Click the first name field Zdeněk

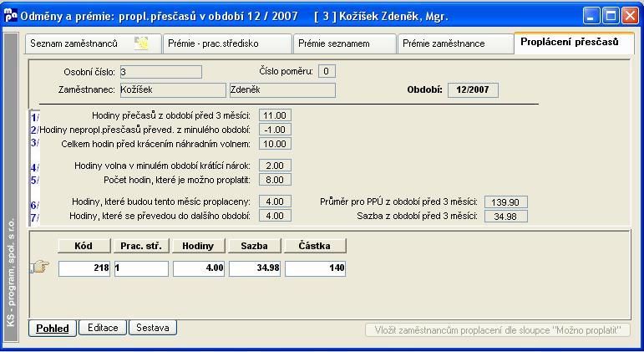click(282, 90)
